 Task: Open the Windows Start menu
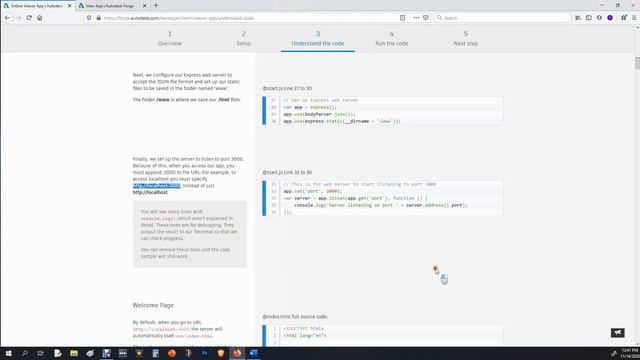8,353
